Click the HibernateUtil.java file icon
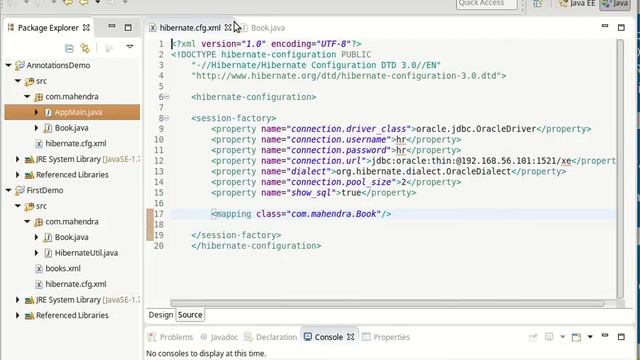 [48, 253]
